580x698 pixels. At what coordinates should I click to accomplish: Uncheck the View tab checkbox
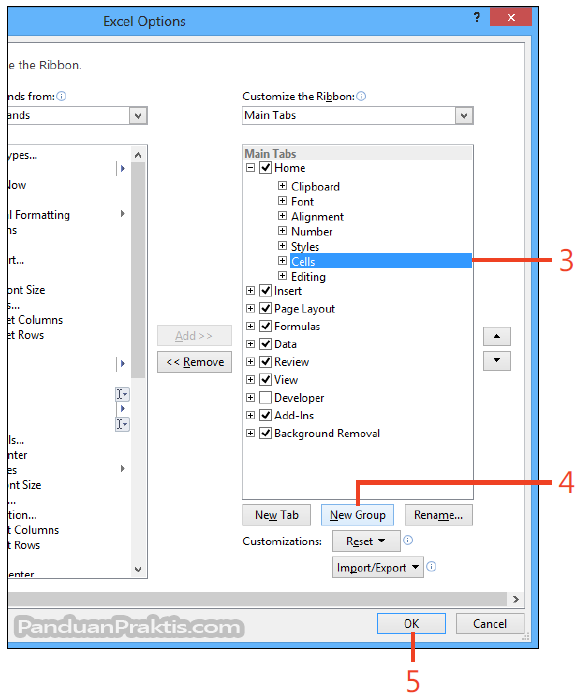point(266,379)
